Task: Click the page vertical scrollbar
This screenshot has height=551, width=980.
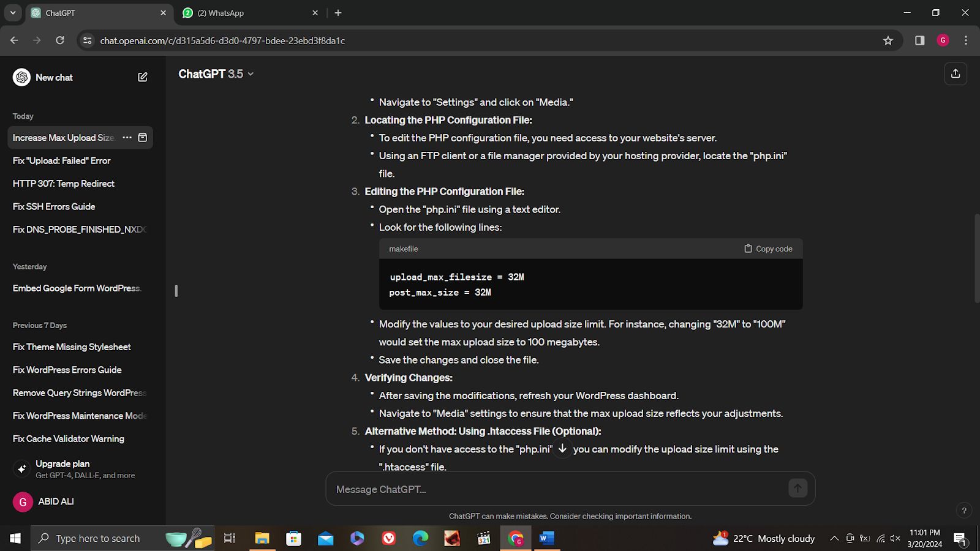Action: (x=976, y=257)
